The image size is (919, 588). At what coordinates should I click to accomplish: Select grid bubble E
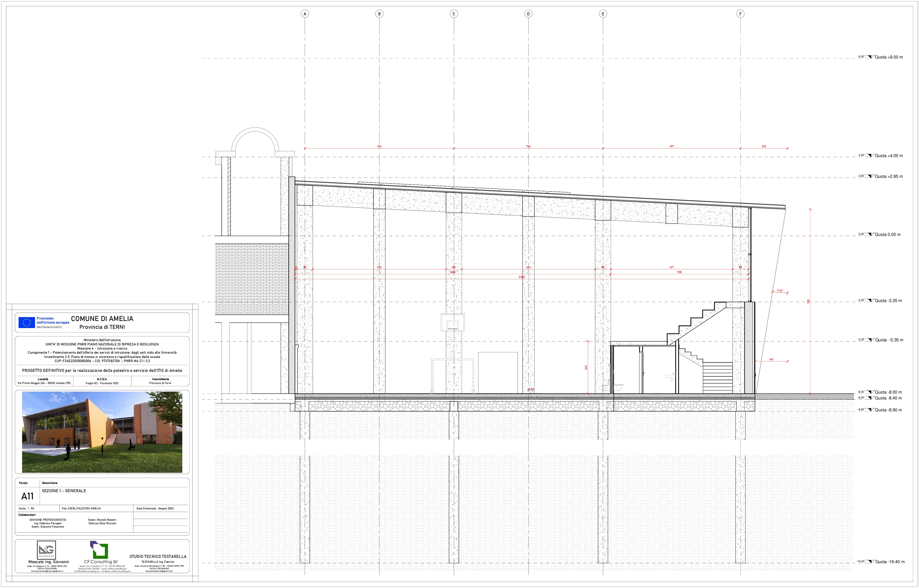coord(603,14)
